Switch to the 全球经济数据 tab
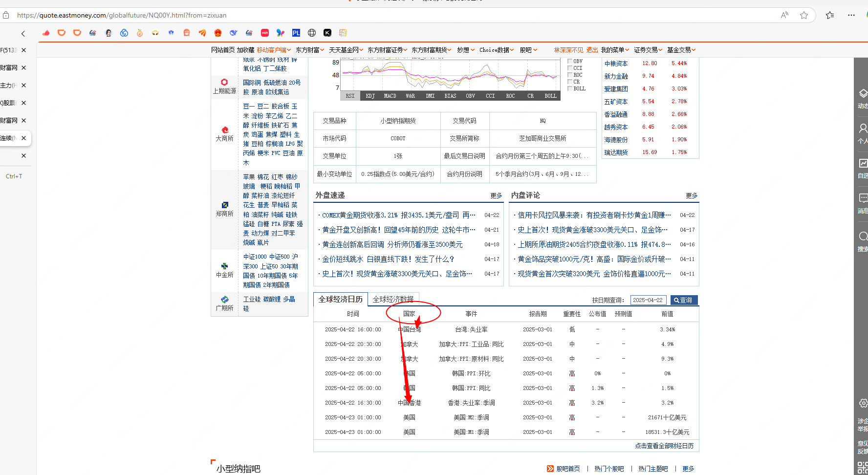868x475 pixels. tap(393, 299)
